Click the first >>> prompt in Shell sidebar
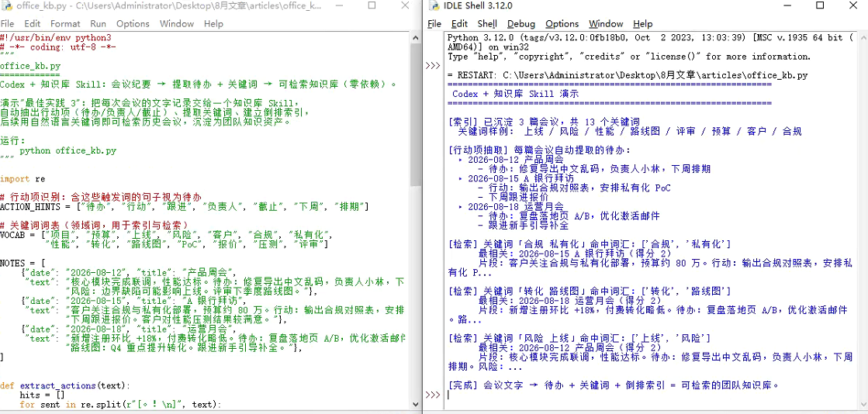 [x=433, y=66]
